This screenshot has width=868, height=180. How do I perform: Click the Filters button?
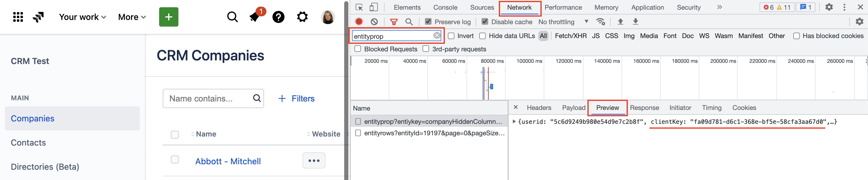pos(296,99)
